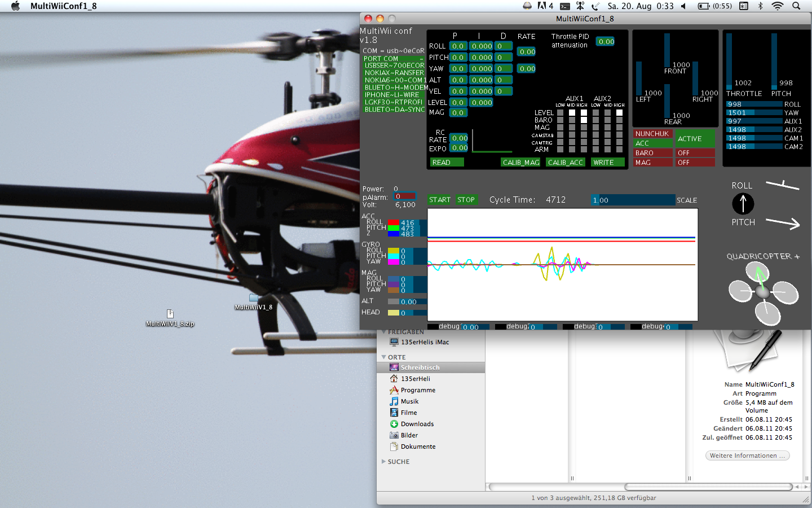The width and height of the screenshot is (812, 508).
Task: Toggle LEVEL AUX1 MID checkbox
Action: point(572,113)
